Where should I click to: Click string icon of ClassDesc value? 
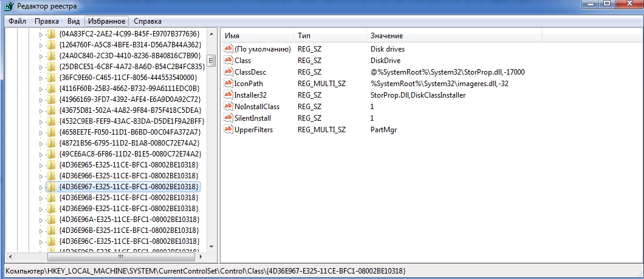coord(228,72)
